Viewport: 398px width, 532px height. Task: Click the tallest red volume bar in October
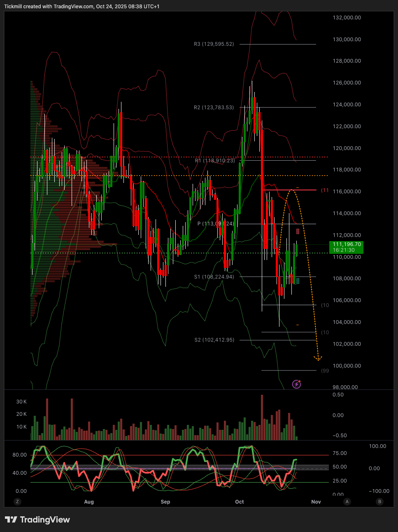[262, 417]
